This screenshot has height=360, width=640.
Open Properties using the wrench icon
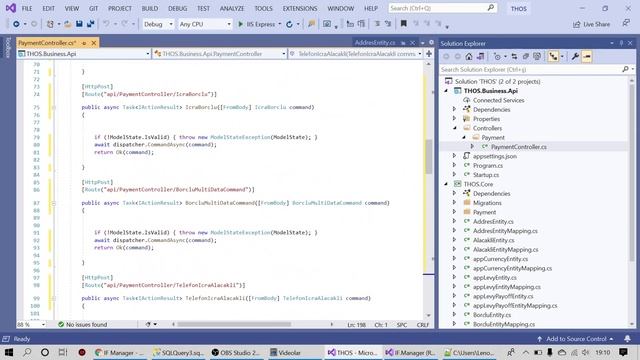coord(575,57)
